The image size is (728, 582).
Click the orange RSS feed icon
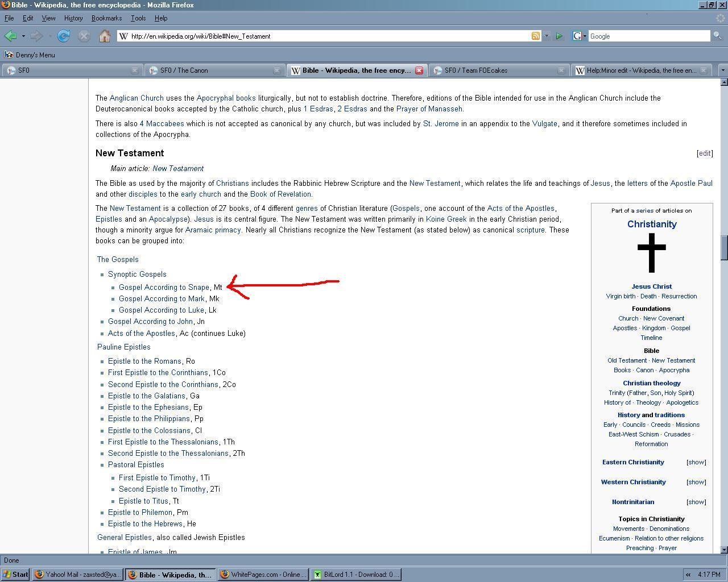[x=535, y=36]
